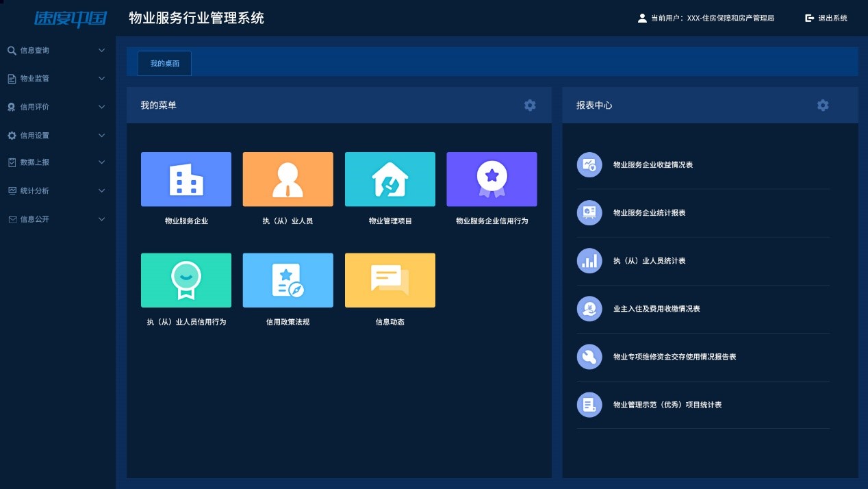Open the 物业管理项目 house-wrench icon tile
The image size is (868, 489).
(390, 179)
